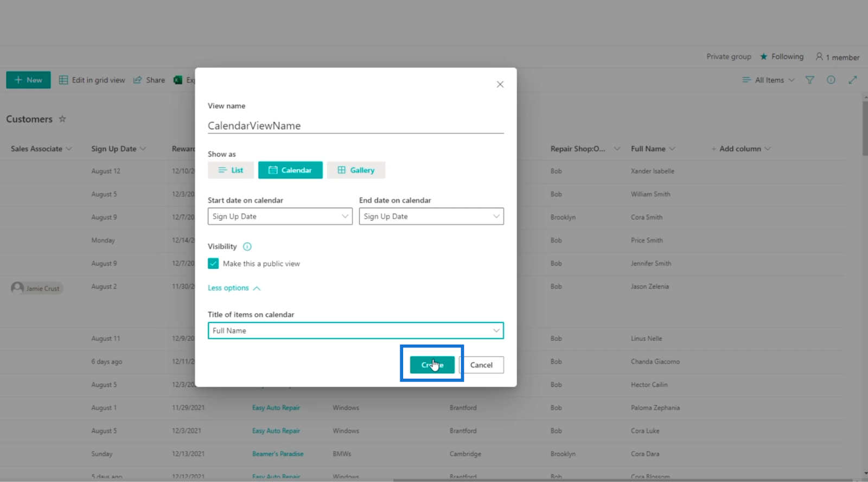Open Start date on calendar dropdown
Image resolution: width=868 pixels, height=482 pixels.
[x=280, y=216]
